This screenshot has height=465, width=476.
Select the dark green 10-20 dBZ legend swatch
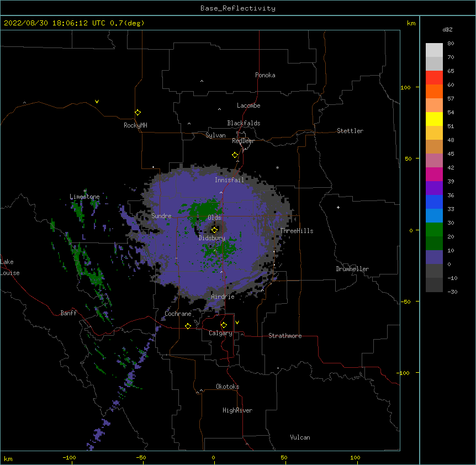tap(434, 244)
